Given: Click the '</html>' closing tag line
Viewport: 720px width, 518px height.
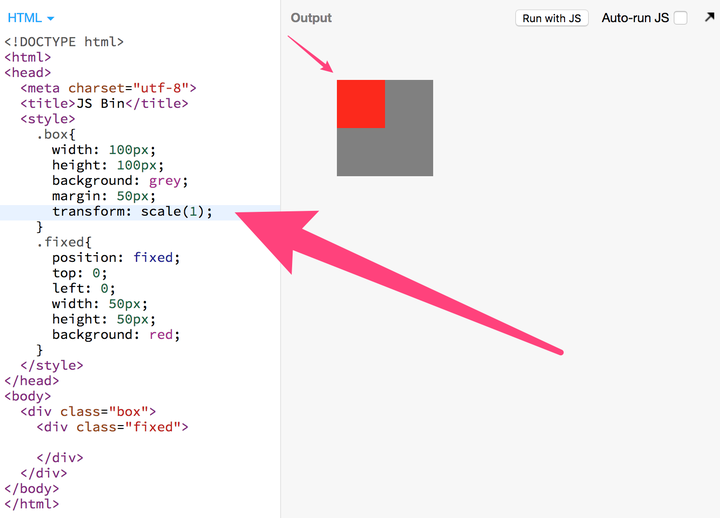Looking at the screenshot, I should [32, 504].
